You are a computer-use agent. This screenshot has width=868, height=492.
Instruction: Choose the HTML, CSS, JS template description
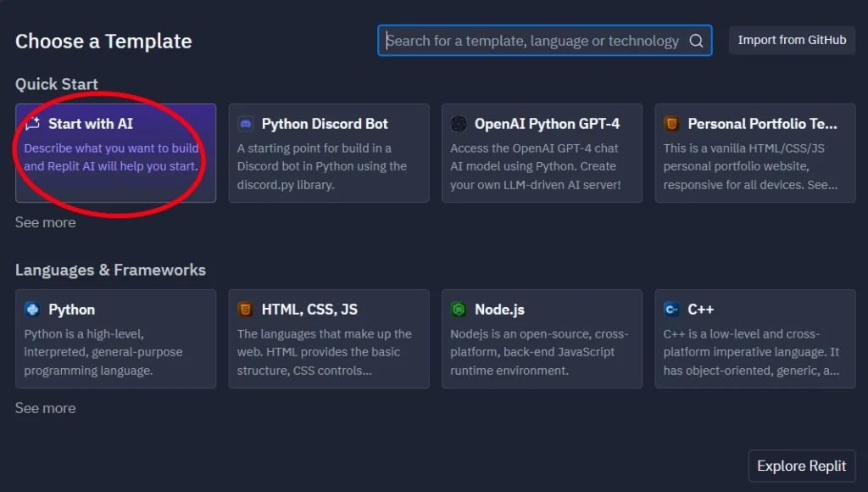coord(325,352)
